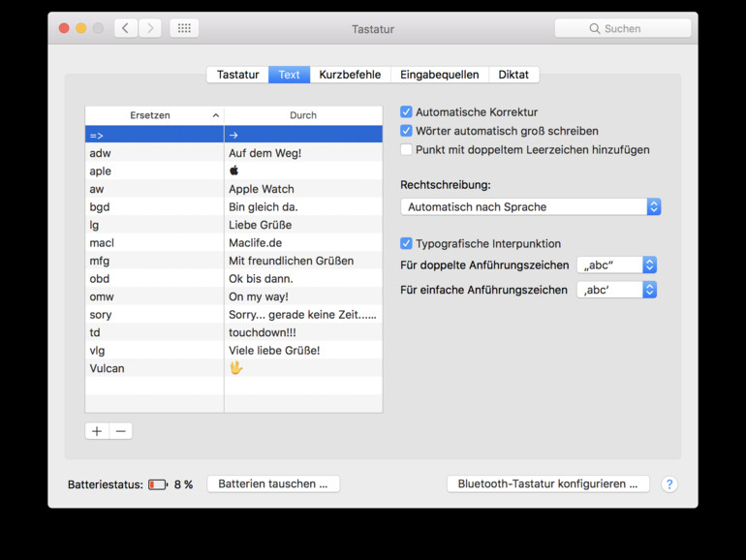Select the Apple logo replacement row
Image resolution: width=746 pixels, height=560 pixels.
pos(233,171)
